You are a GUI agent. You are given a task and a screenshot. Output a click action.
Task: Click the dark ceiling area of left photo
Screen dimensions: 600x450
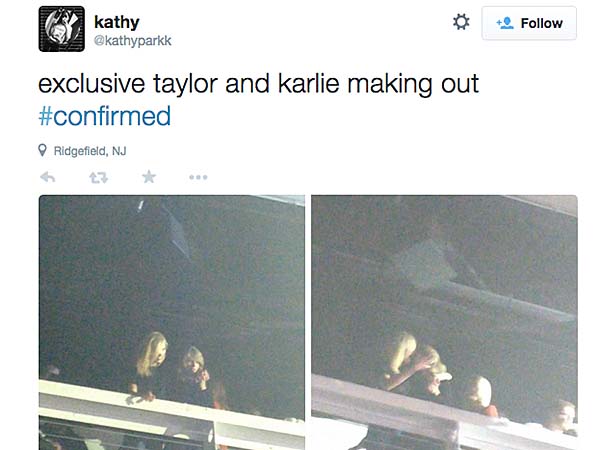point(172,260)
